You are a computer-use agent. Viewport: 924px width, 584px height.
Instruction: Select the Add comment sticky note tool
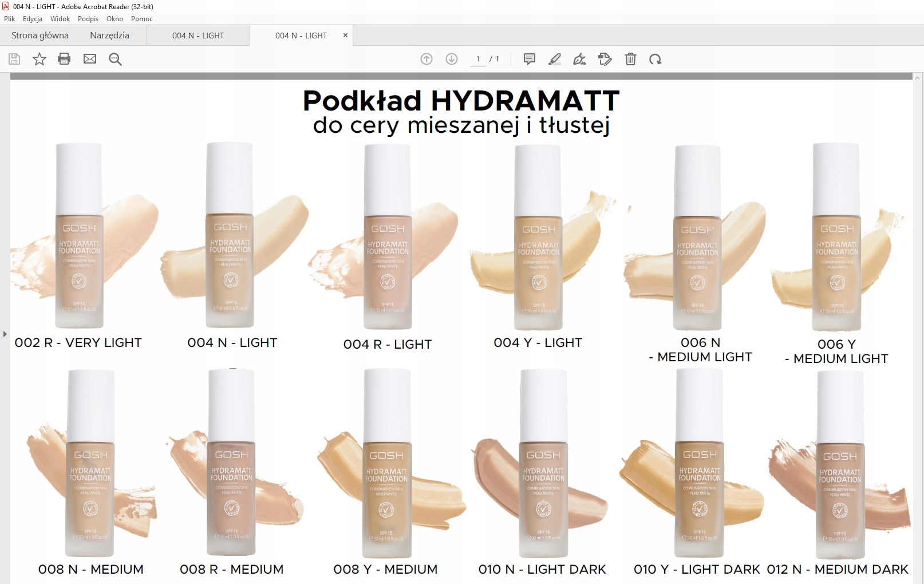point(530,59)
